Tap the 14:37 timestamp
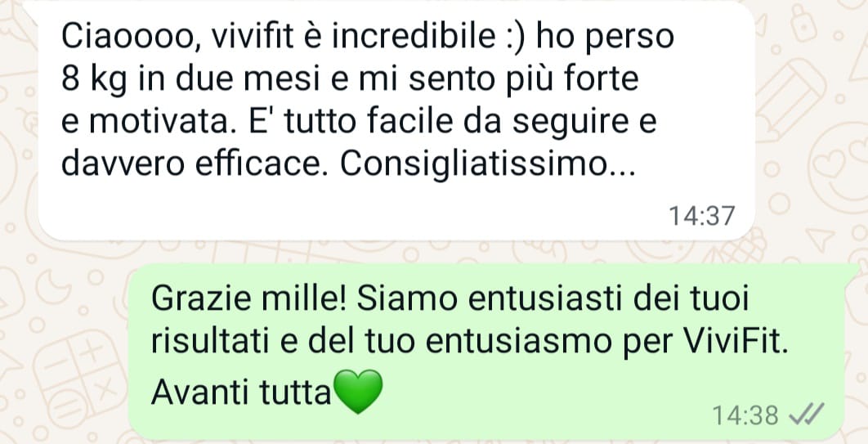 [x=701, y=216]
